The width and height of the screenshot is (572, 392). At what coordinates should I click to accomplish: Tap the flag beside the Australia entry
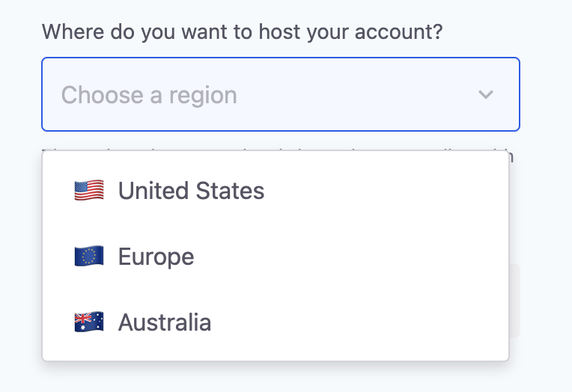click(x=88, y=322)
